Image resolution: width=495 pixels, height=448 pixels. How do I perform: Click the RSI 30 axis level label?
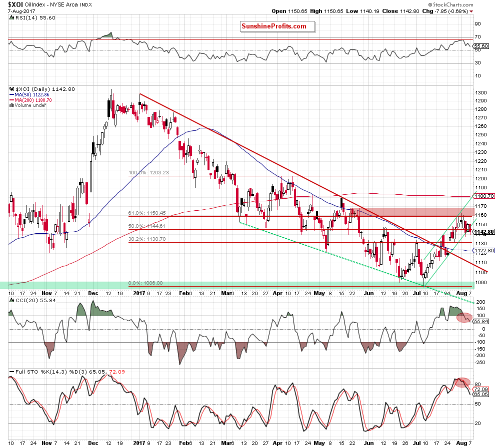click(477, 63)
